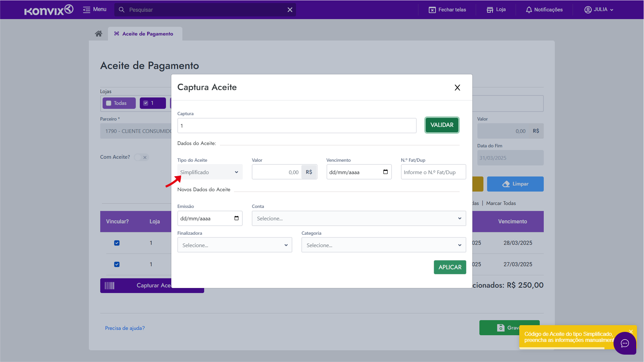Open Vencimento calendar picker icon
Viewport: 644px width, 362px height.
(x=386, y=172)
